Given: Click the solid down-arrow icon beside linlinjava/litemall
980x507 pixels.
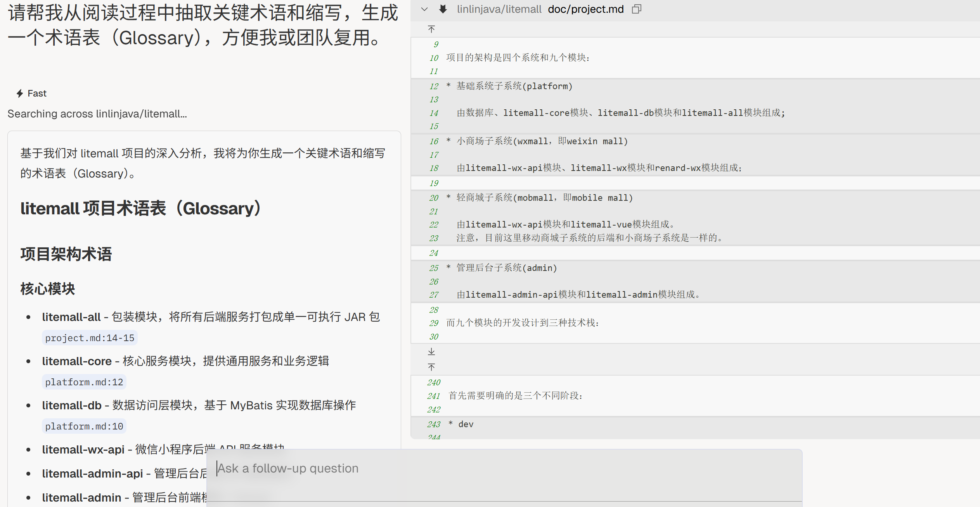Looking at the screenshot, I should [x=443, y=9].
